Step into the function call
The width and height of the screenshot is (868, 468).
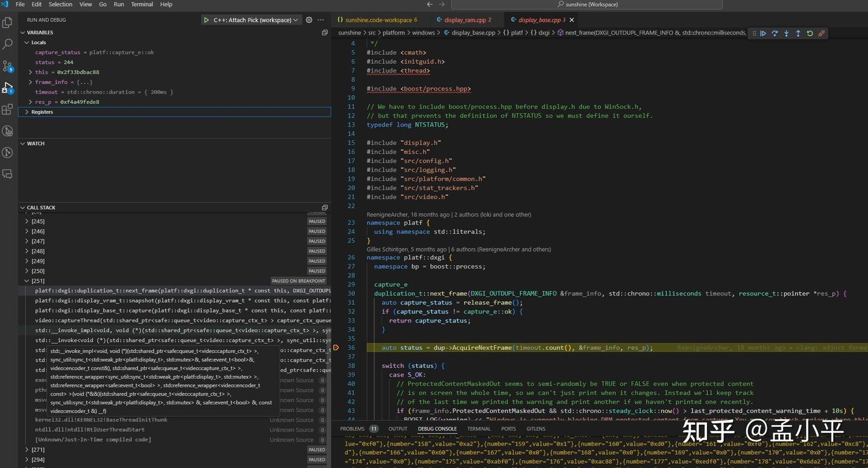(x=787, y=34)
